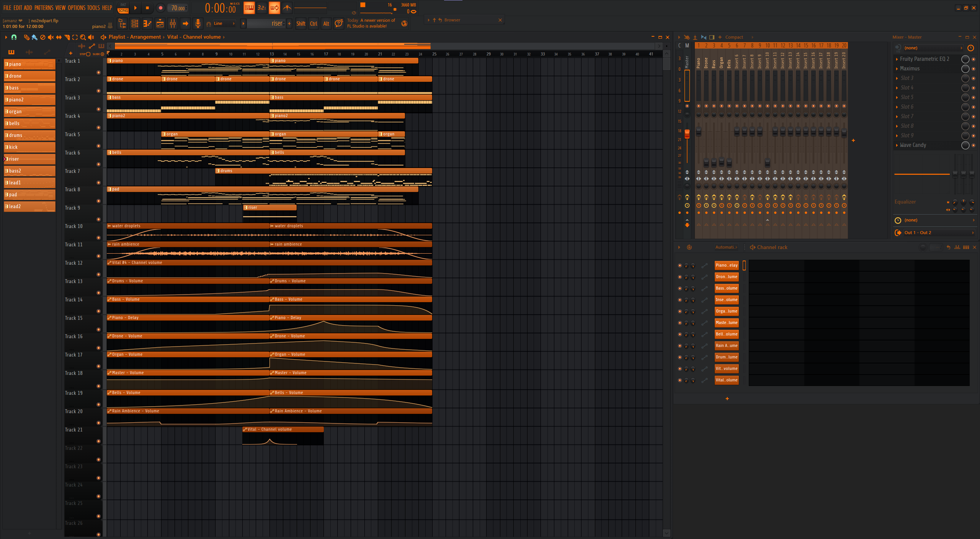Click the microphone recording icon
The image size is (980, 539).
click(x=198, y=24)
